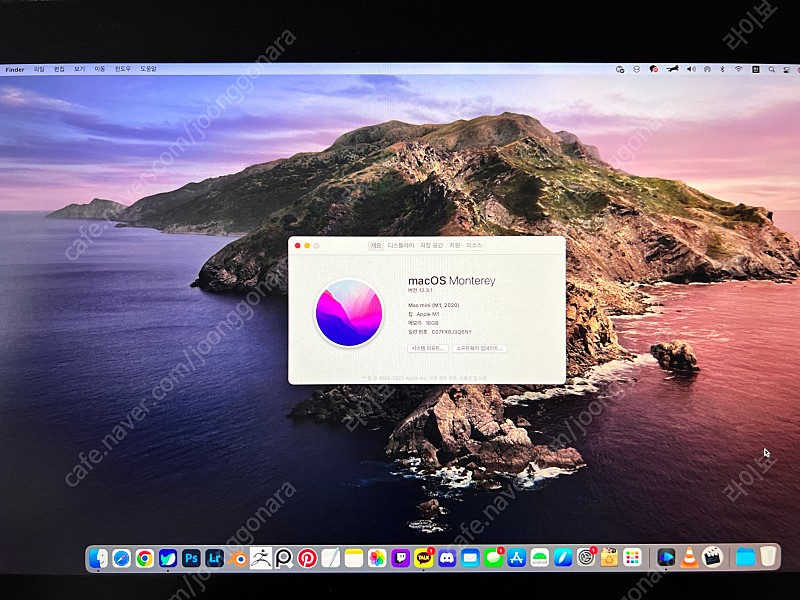Open VLC media player icon

click(689, 558)
